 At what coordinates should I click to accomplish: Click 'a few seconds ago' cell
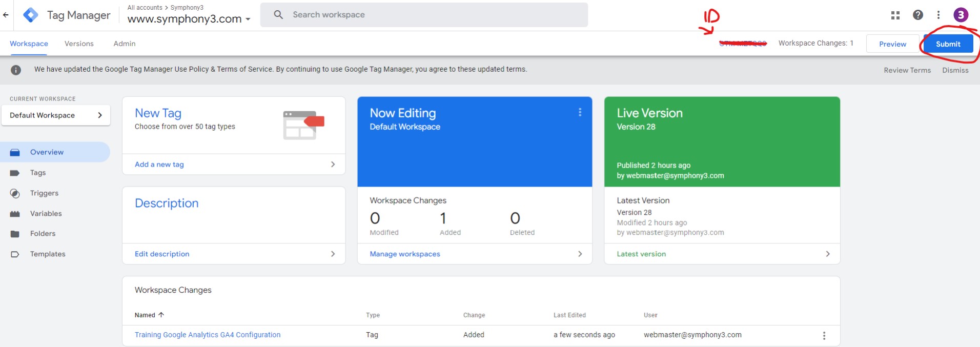point(584,335)
